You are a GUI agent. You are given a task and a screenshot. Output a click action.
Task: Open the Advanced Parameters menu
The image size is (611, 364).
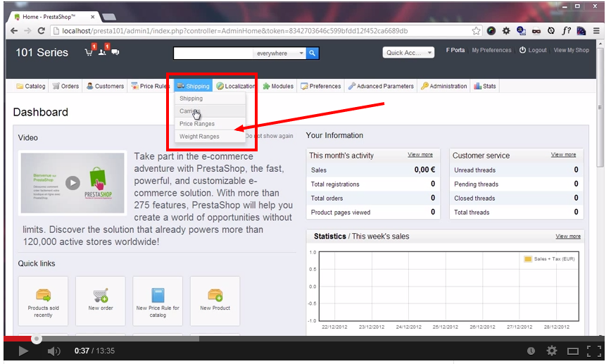(x=381, y=86)
